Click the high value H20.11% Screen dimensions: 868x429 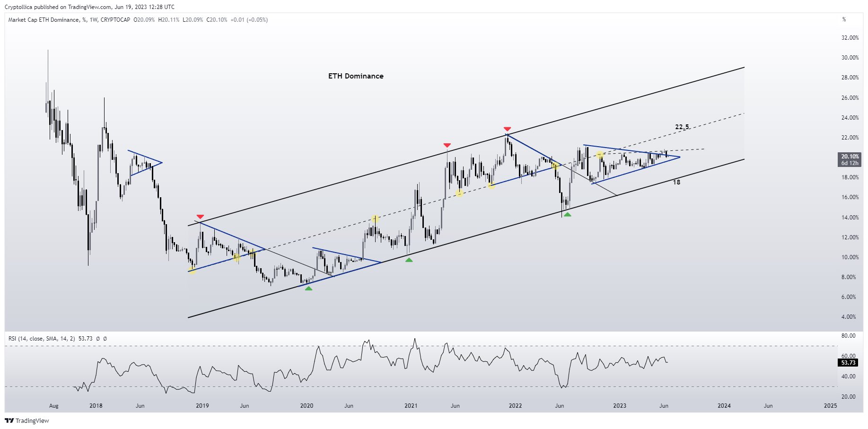[x=169, y=20]
